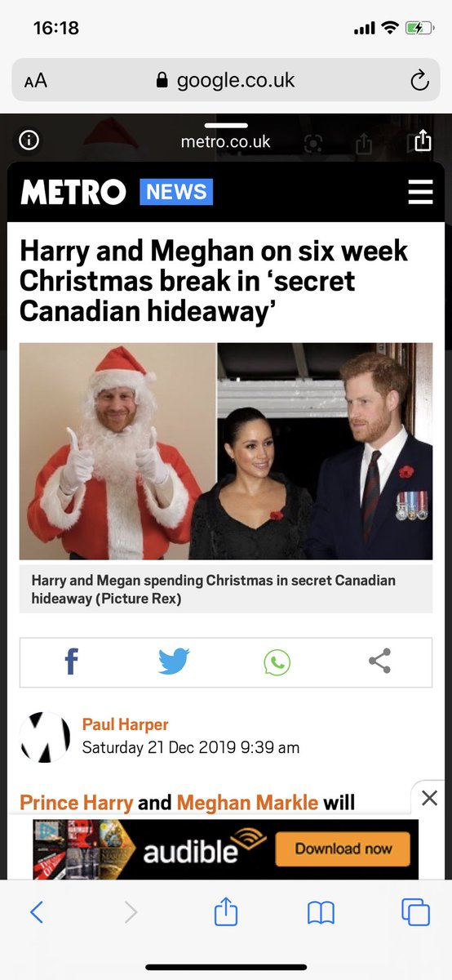Select the NEWS section tab
Image resolution: width=452 pixels, height=980 pixels.
coord(176,192)
